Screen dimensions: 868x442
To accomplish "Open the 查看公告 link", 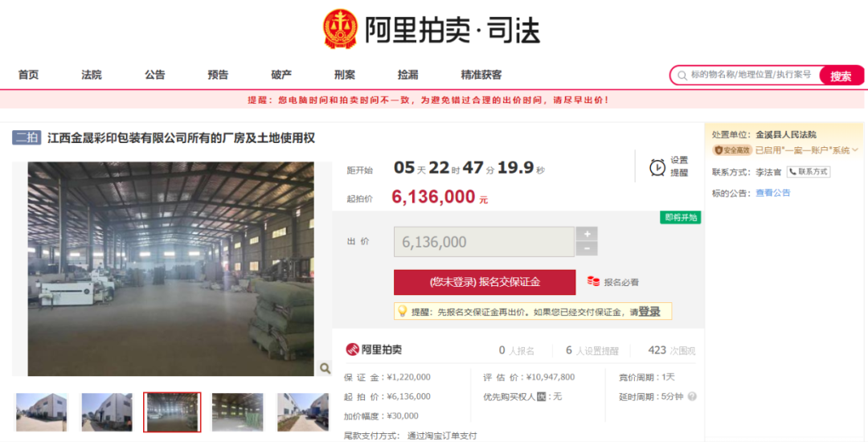I will (x=773, y=193).
